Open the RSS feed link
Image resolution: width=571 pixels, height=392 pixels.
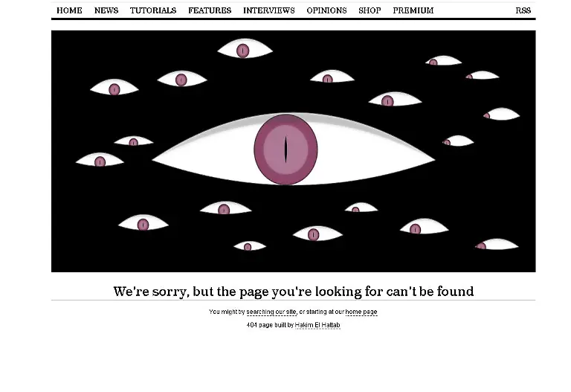[x=523, y=10]
